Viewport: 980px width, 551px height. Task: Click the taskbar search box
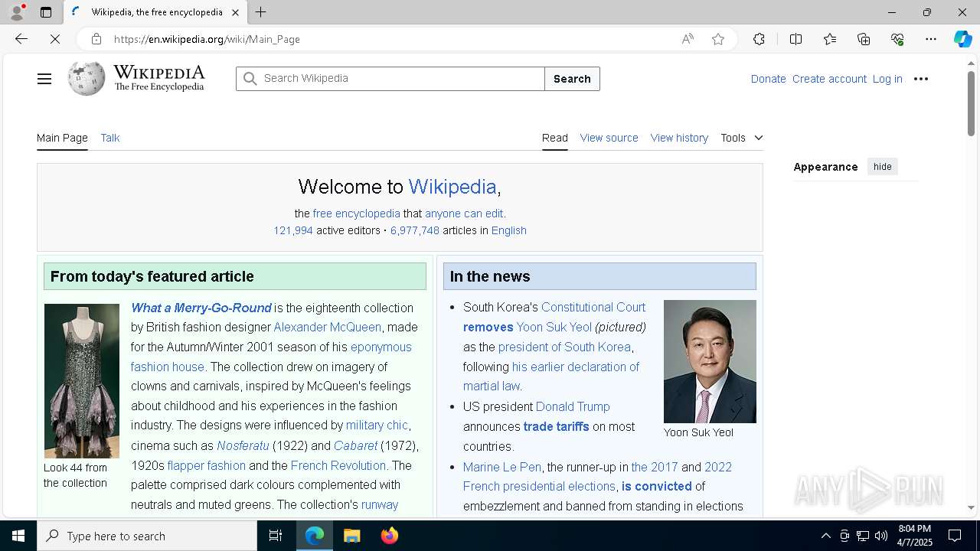point(147,536)
